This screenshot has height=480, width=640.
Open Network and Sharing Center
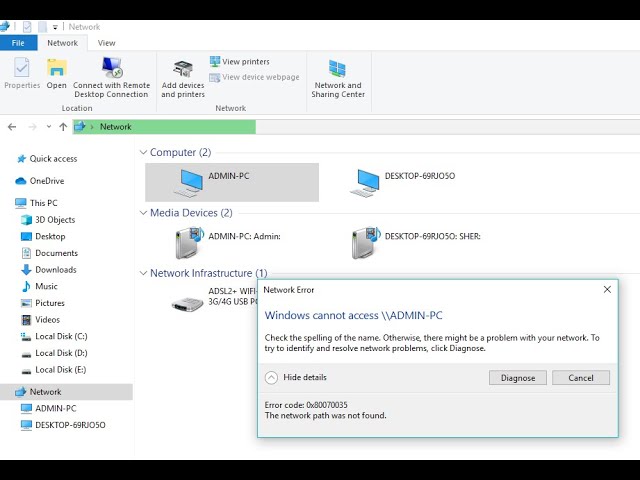[338, 79]
